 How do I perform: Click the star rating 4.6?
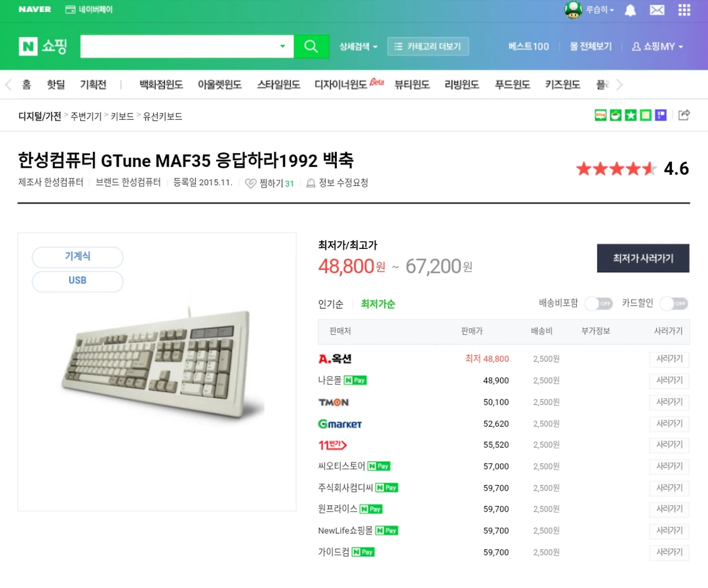(x=632, y=169)
